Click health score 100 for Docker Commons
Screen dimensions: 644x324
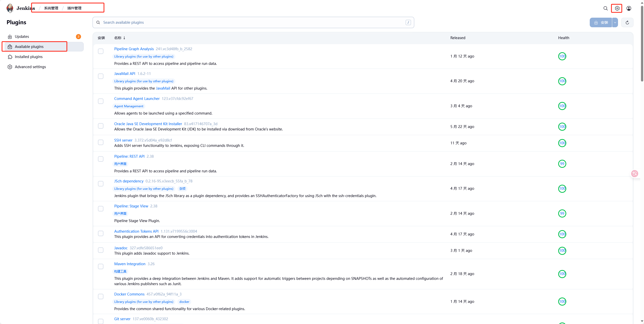pos(562,302)
